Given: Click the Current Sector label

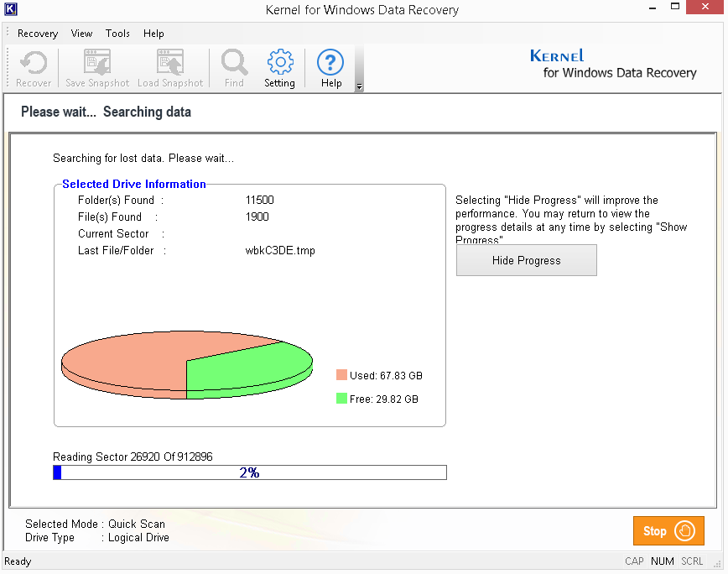Looking at the screenshot, I should coord(113,233).
